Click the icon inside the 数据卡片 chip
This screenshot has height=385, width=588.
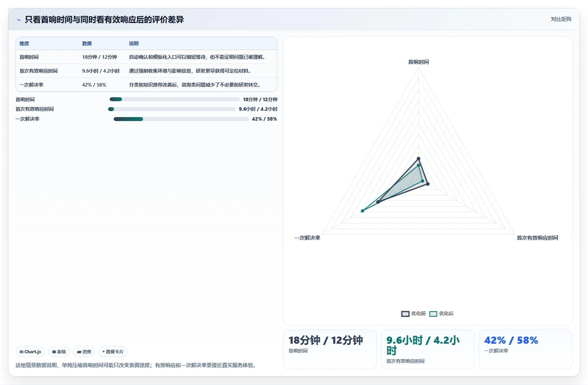pos(104,352)
